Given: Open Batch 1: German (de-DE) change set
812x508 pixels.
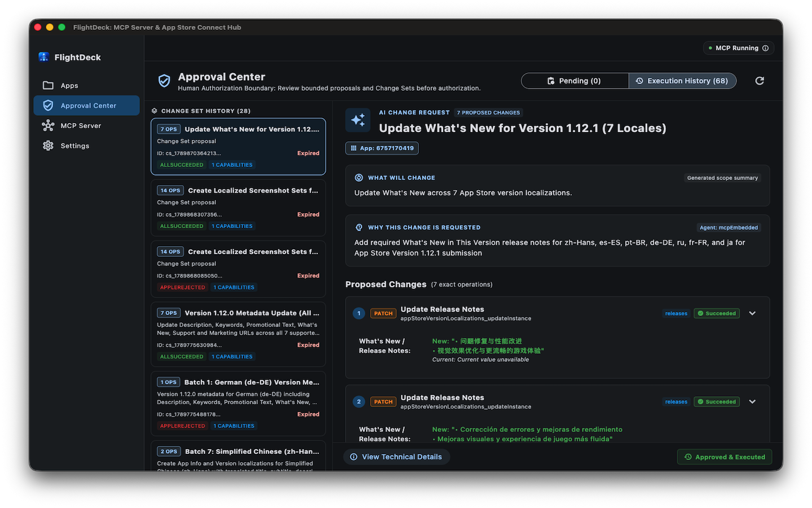Looking at the screenshot, I should 238,404.
